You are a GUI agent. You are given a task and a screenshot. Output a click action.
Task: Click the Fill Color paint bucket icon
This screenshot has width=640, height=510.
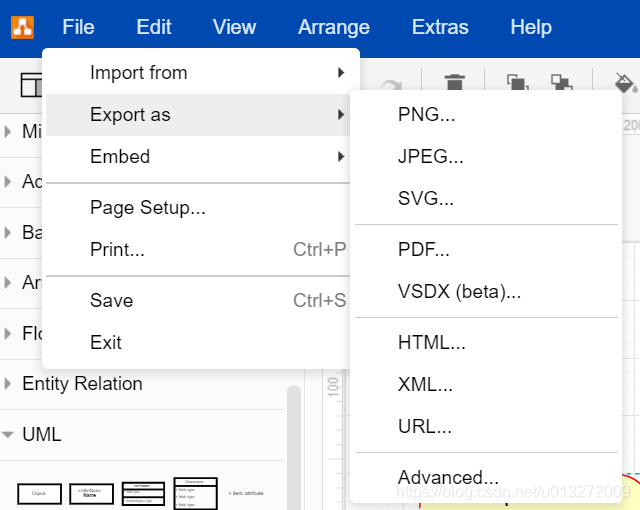point(624,85)
